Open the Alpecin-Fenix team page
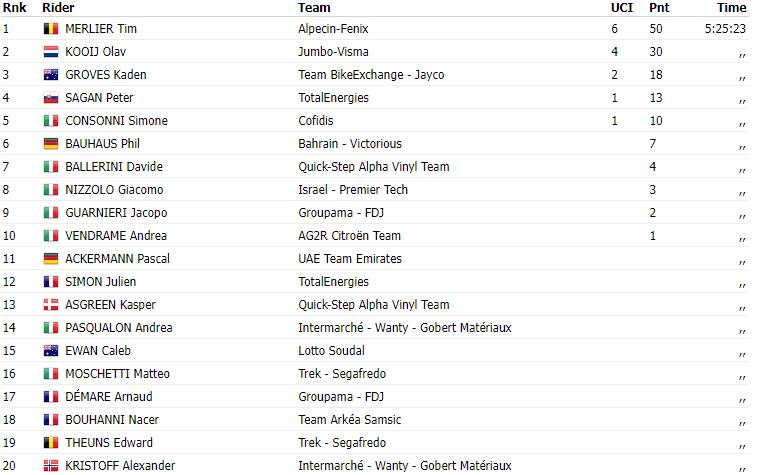 [333, 29]
